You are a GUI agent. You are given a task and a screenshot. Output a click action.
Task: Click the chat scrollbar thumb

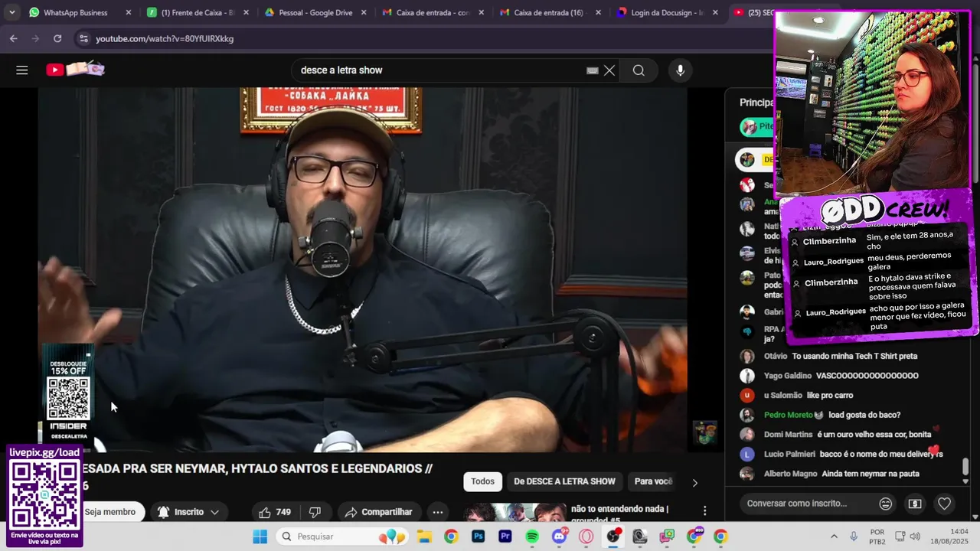(x=965, y=466)
